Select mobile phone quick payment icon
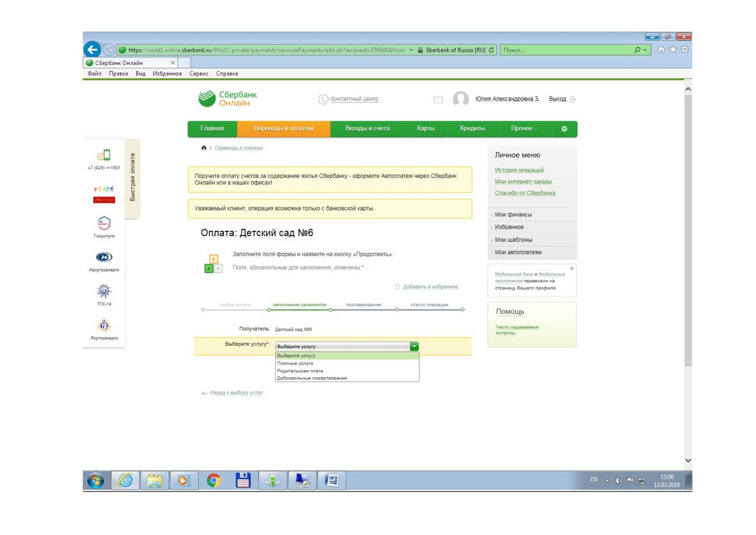Screen dimensions: 756x535 104,155
